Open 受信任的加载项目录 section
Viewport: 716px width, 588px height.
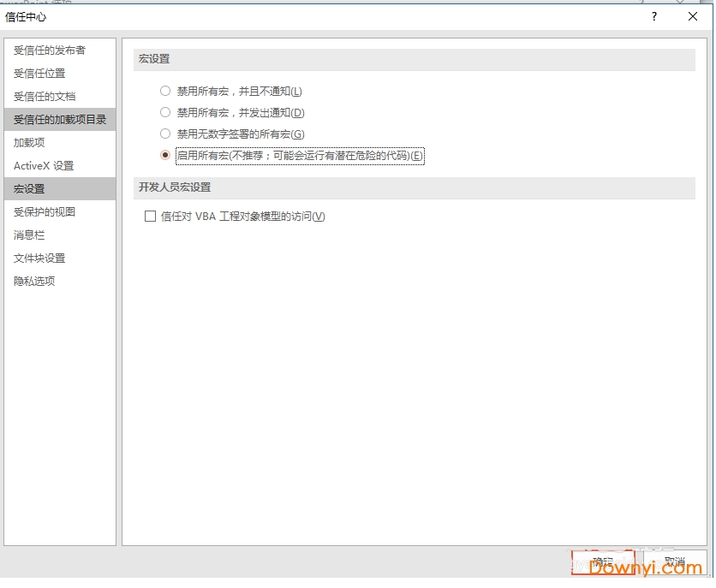pos(60,120)
